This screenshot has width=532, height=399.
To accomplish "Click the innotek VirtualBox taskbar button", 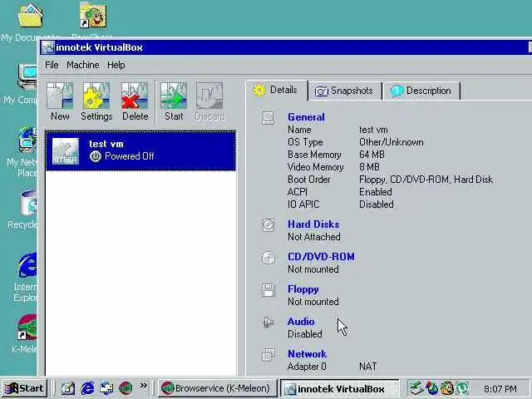I will pyautogui.click(x=340, y=388).
